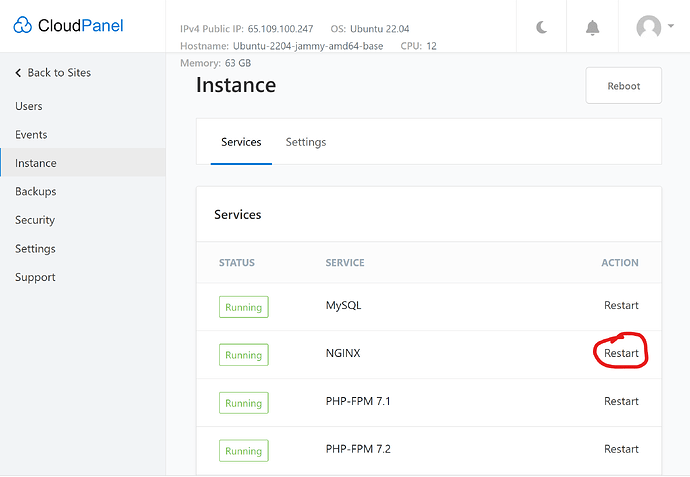Click the OS value Ubuntu 22.04
This screenshot has width=690, height=477.
[379, 29]
